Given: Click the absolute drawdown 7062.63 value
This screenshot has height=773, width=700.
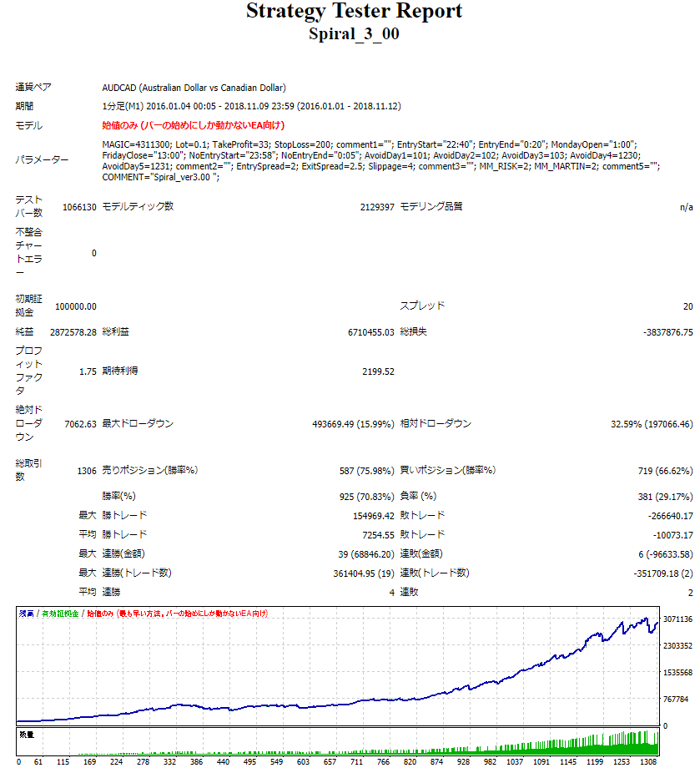Looking at the screenshot, I should [x=80, y=424].
